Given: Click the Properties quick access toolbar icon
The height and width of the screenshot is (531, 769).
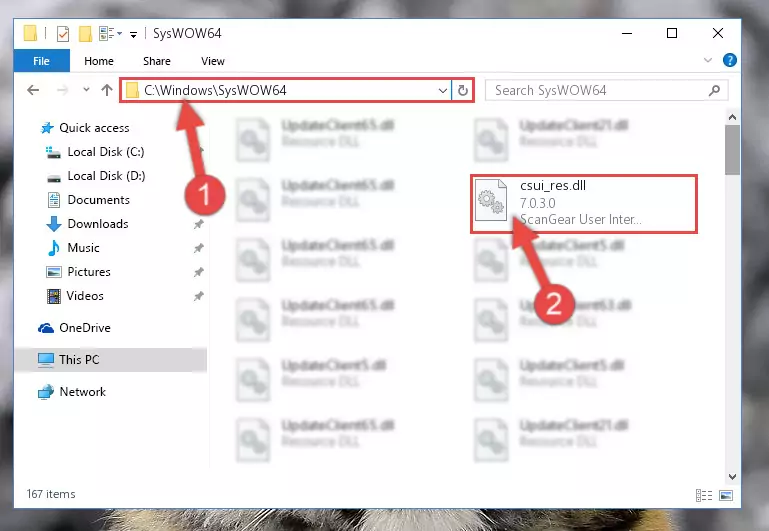Looking at the screenshot, I should point(63,34).
